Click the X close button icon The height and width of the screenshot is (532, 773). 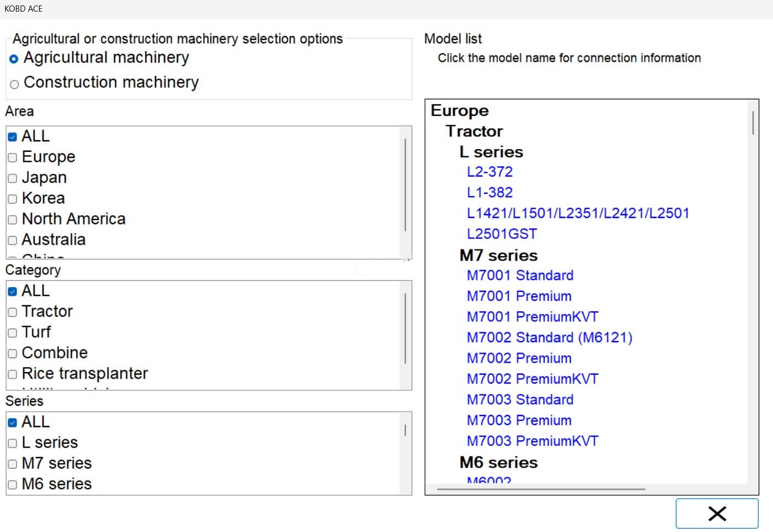tap(717, 514)
